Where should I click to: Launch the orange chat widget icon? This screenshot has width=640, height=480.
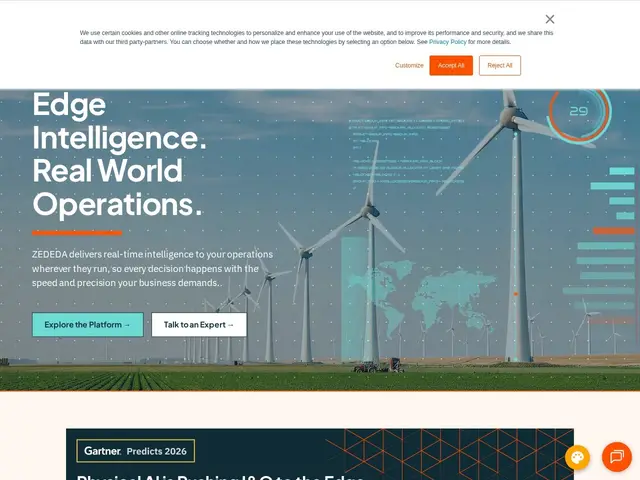616,456
